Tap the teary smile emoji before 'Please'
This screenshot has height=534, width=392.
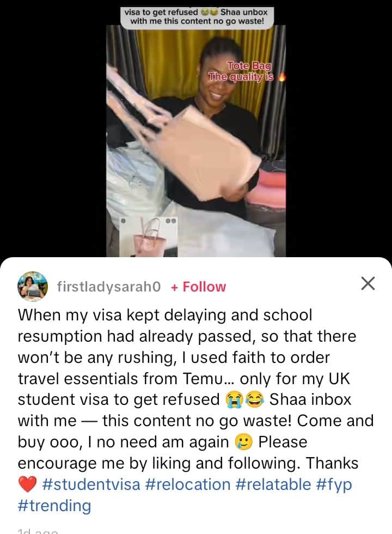(x=244, y=442)
